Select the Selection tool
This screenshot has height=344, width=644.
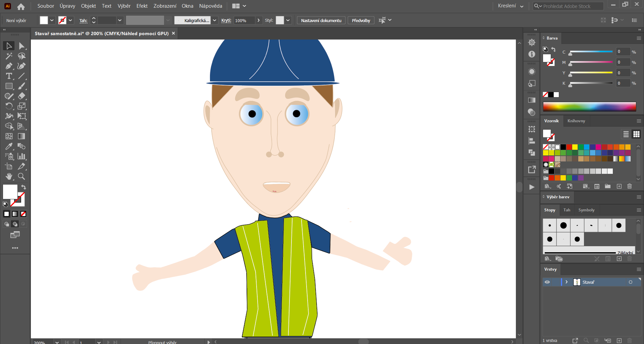[x=8, y=46]
